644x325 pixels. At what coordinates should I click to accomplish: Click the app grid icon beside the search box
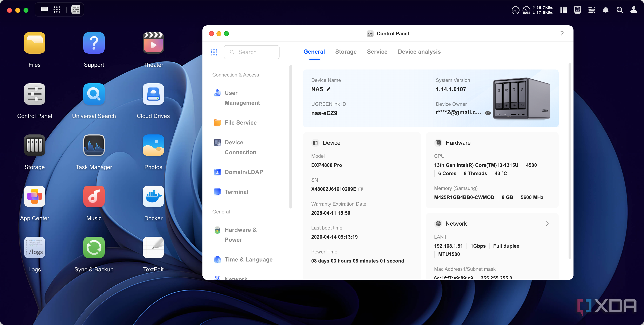coord(214,52)
